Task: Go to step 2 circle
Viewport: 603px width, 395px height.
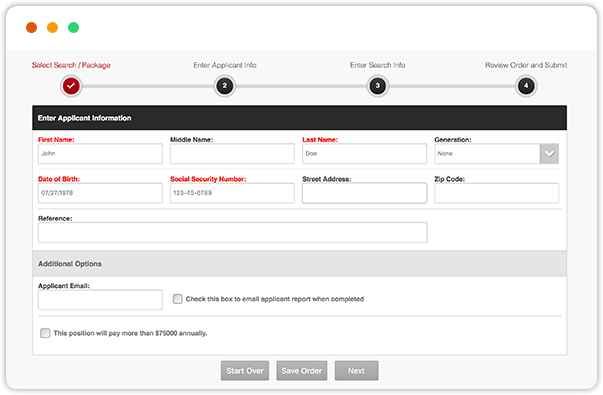Action: (225, 86)
